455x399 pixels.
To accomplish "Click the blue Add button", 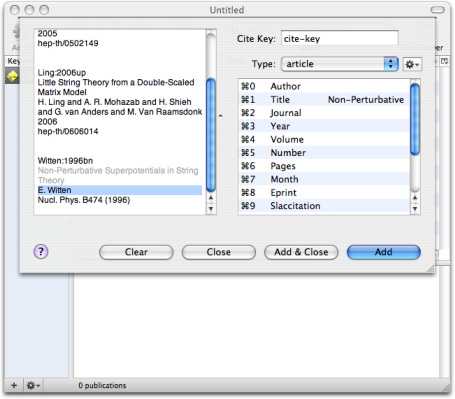I will click(x=384, y=252).
